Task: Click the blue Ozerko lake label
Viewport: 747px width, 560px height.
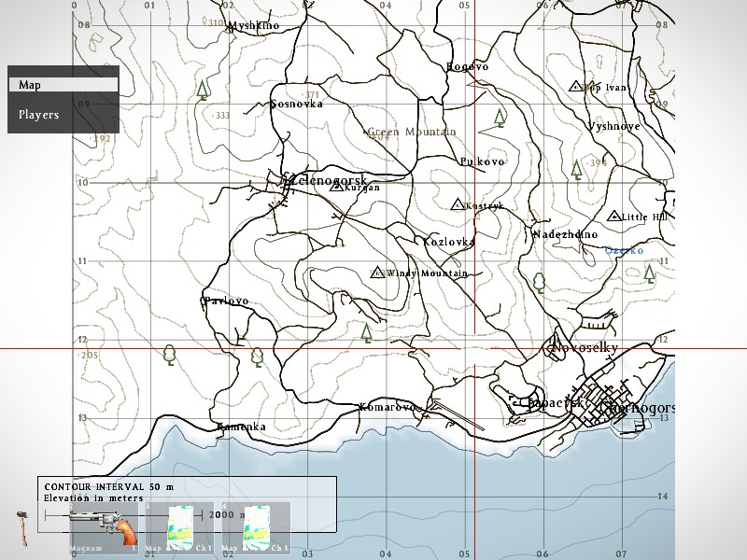Action: coord(624,250)
